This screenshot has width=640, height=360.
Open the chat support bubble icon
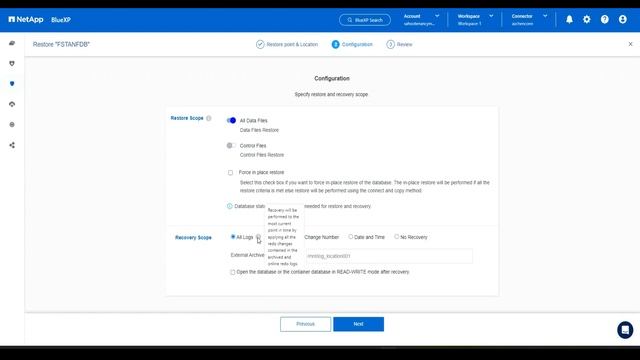coord(625,330)
